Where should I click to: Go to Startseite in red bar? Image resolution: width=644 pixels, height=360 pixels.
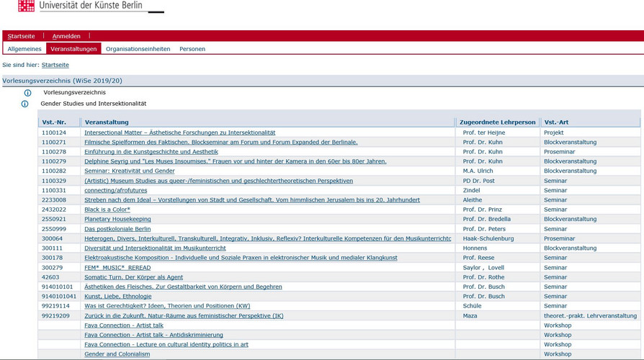22,36
